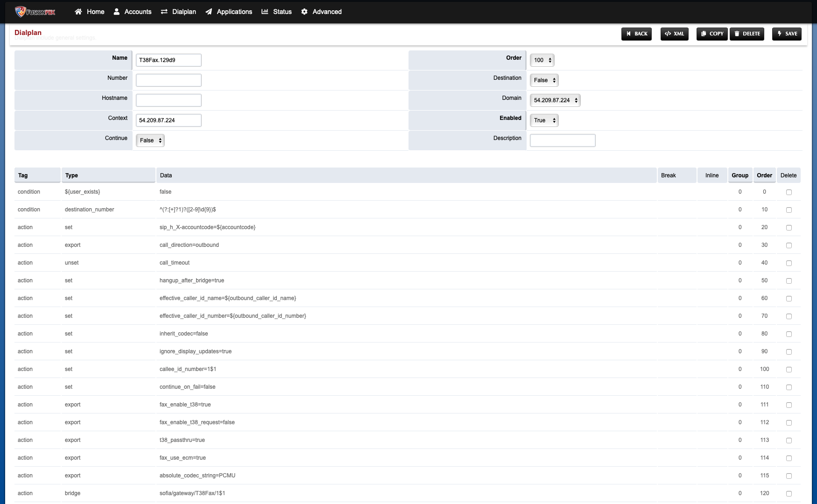Change the Order dropdown from 100
Image resolution: width=817 pixels, height=504 pixels.
542,60
